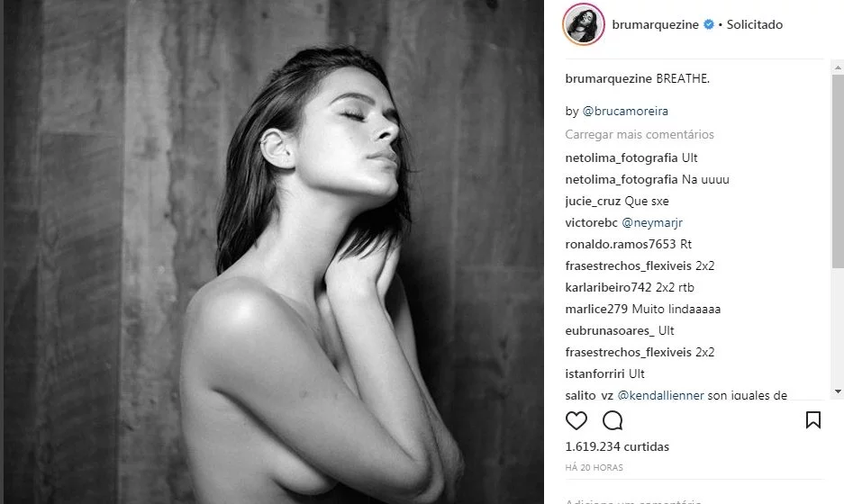Focus the add comment input field
The width and height of the screenshot is (844, 504).
(694, 500)
